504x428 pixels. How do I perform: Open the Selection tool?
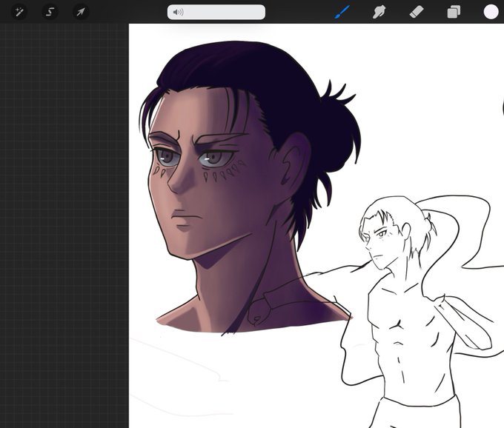50,12
